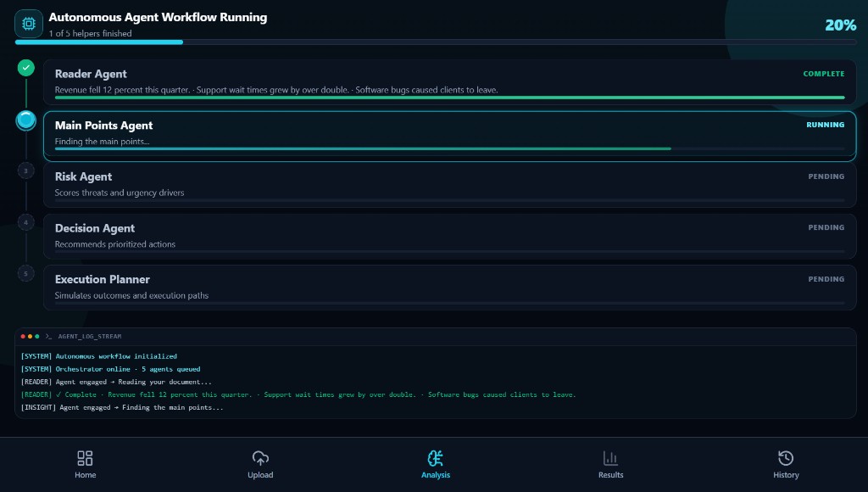The height and width of the screenshot is (492, 868).
Task: Open the History tab label
Action: [786, 475]
